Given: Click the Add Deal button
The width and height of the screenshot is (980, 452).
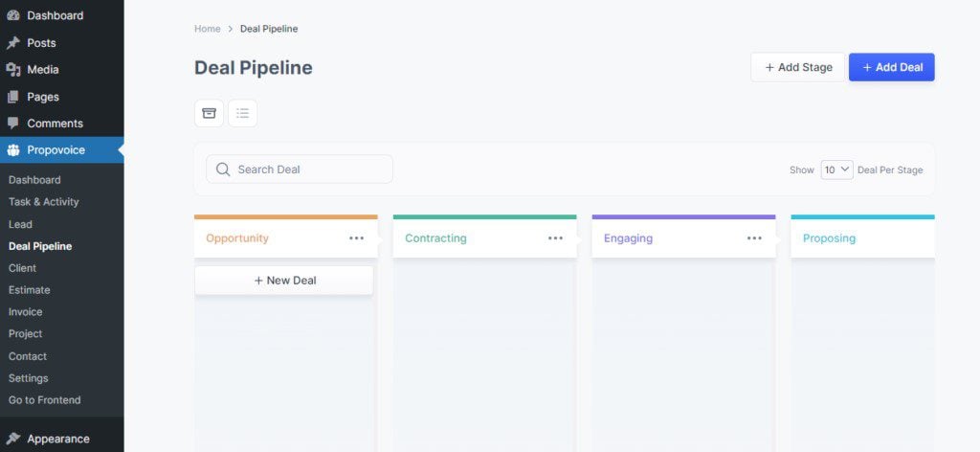Looking at the screenshot, I should (x=891, y=67).
